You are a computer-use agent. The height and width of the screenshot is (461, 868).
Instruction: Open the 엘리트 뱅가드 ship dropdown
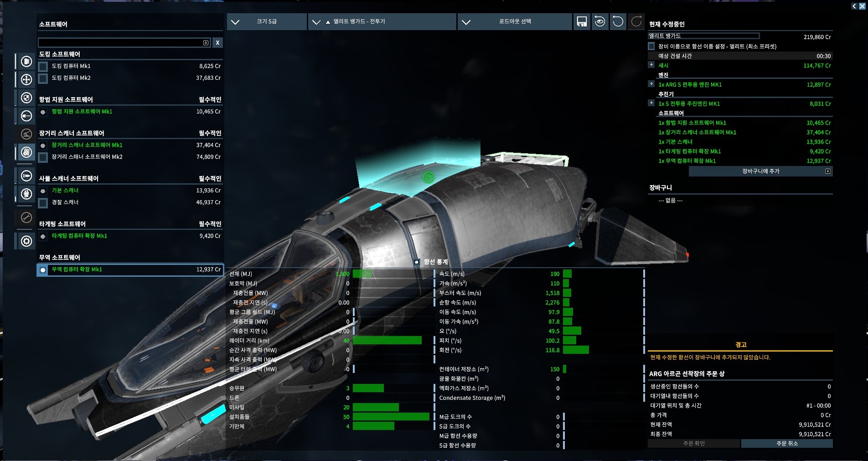pyautogui.click(x=382, y=21)
